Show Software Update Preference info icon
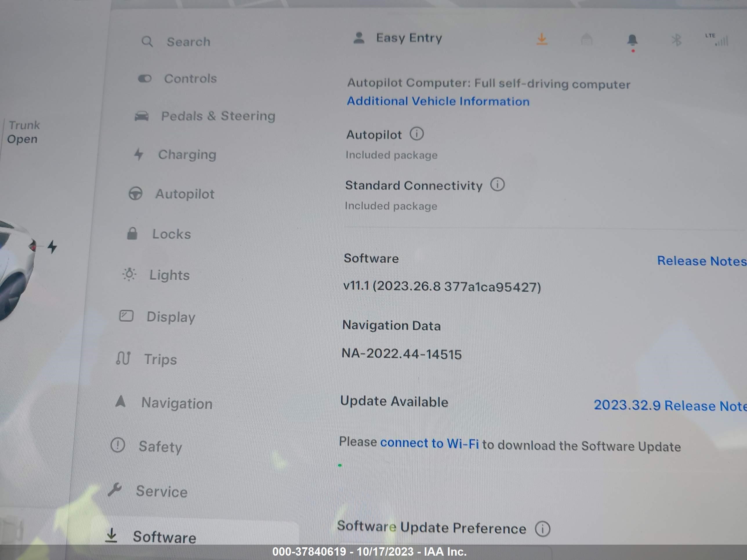 click(x=542, y=529)
